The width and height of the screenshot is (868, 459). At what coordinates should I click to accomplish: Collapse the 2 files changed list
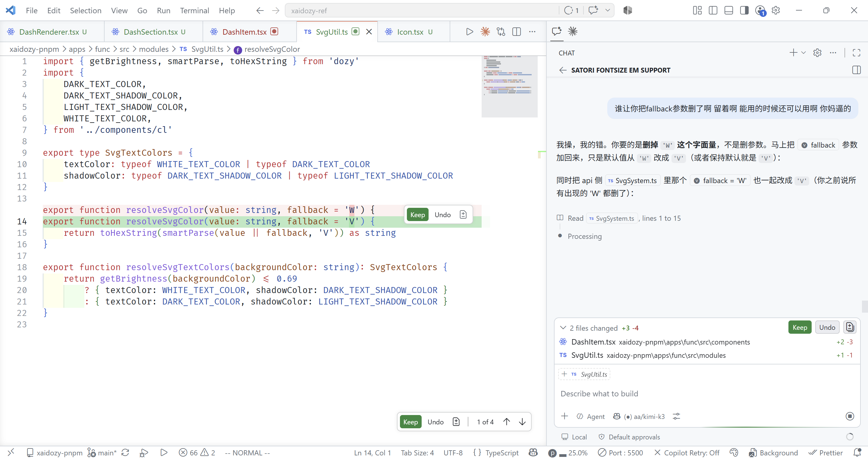click(563, 328)
